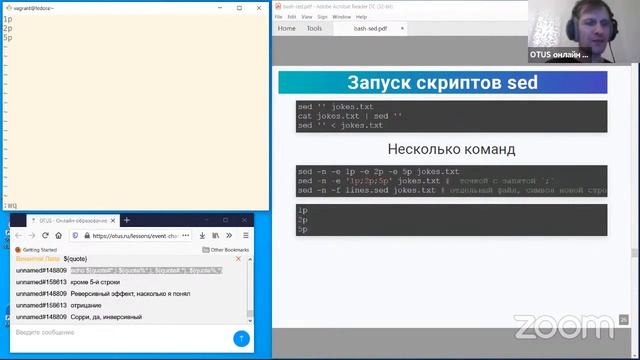Click the 'Несколько команд' subheading in PDF
This screenshot has width=640, height=360.
tap(451, 149)
